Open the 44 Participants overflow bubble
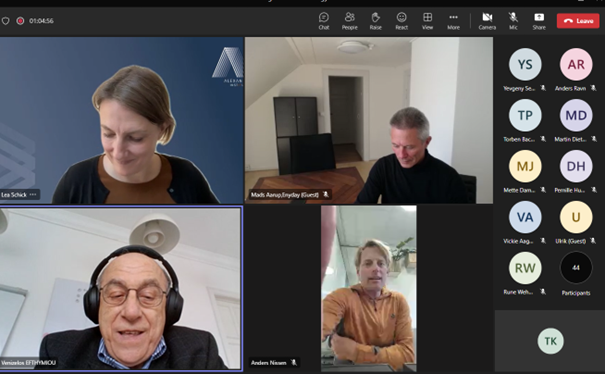 point(576,268)
